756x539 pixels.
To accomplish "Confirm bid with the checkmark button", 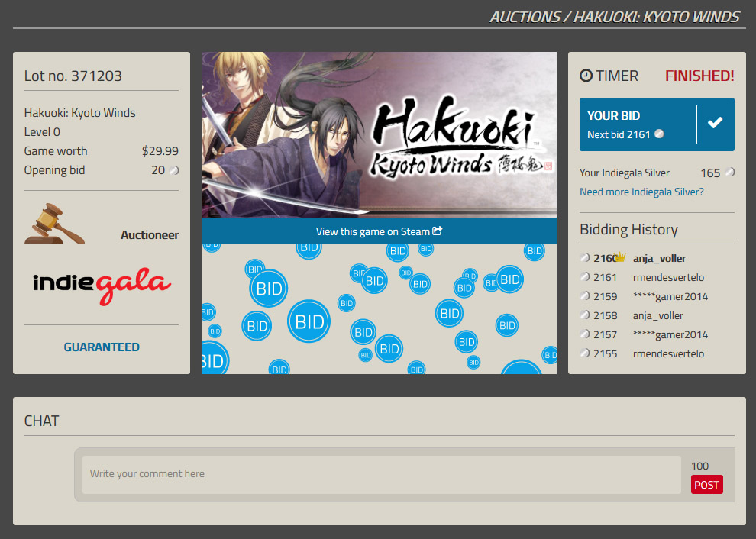I will 716,123.
